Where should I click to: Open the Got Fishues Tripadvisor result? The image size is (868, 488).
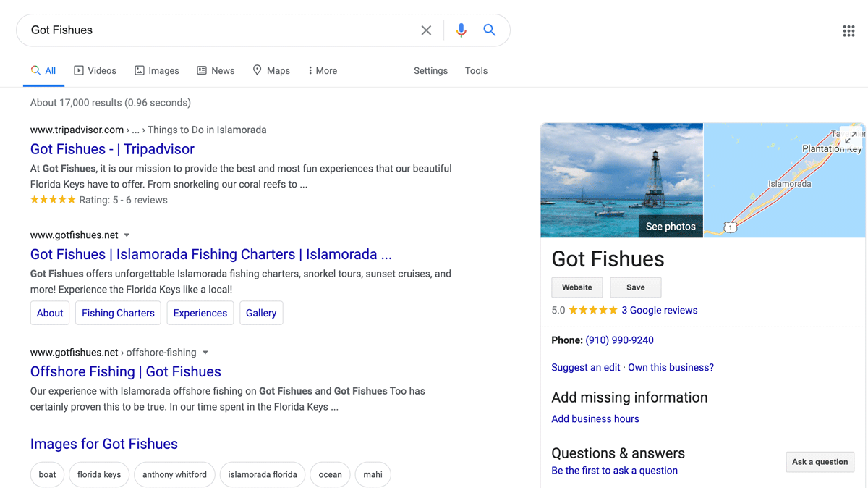(112, 149)
